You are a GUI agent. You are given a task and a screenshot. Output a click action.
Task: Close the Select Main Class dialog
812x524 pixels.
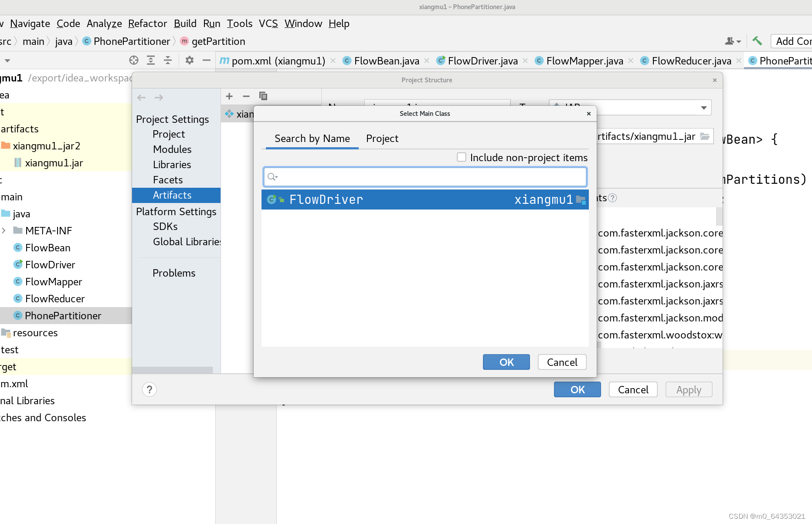pos(589,114)
